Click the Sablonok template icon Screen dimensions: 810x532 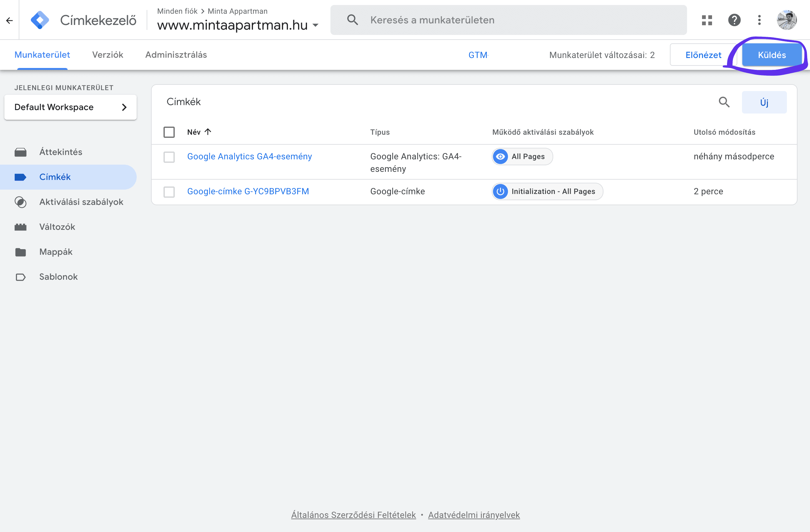click(x=20, y=277)
